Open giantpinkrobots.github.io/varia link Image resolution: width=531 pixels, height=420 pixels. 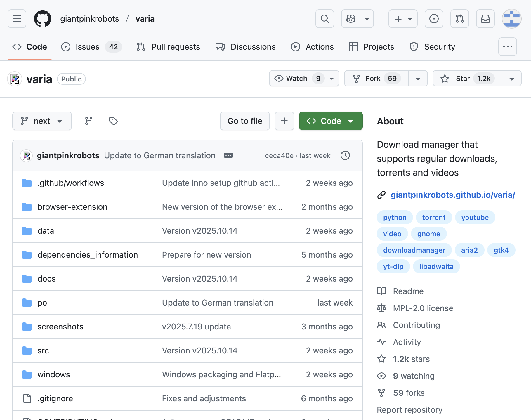(453, 195)
